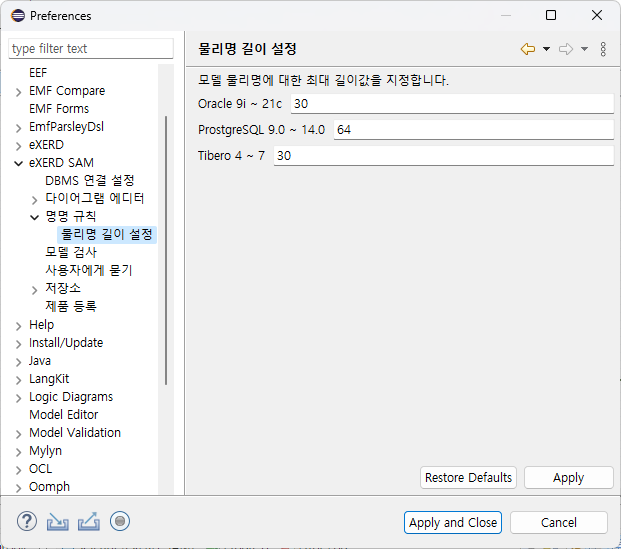Expand the Install/Update tree node
The image size is (621, 549).
18,344
